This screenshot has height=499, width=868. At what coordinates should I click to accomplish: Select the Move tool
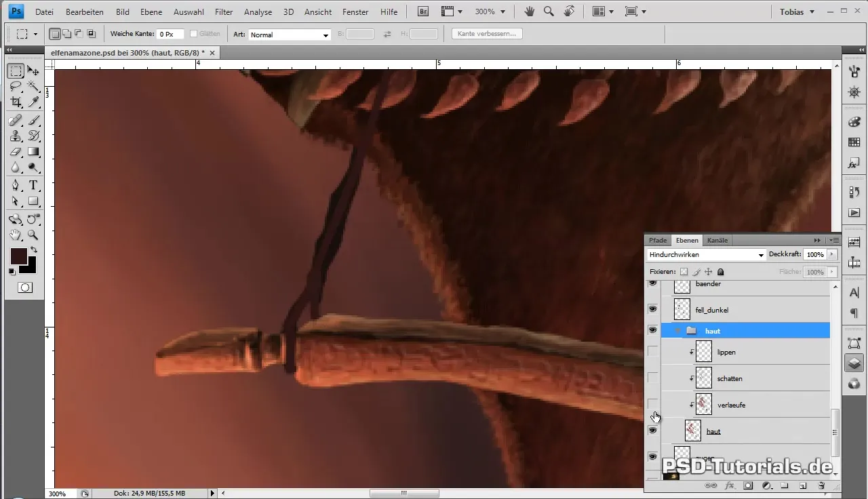pos(33,71)
